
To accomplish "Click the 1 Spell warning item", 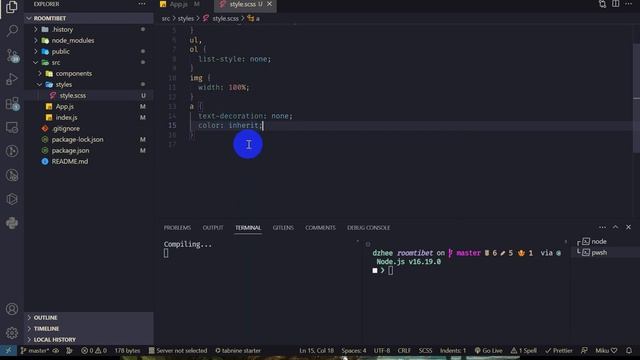I will point(524,350).
